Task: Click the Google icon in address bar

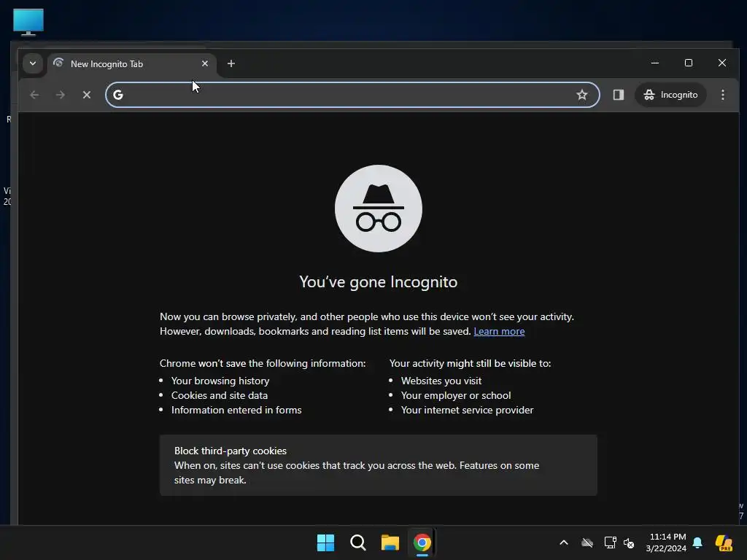Action: point(118,95)
